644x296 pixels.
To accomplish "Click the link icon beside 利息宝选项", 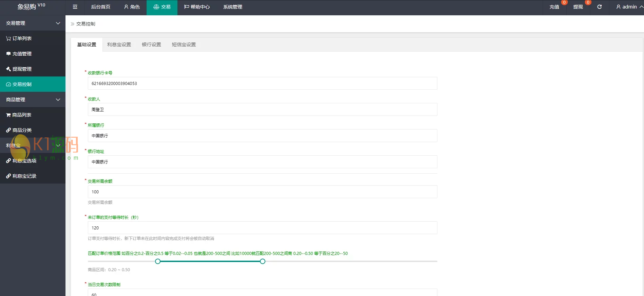I will pyautogui.click(x=8, y=161).
